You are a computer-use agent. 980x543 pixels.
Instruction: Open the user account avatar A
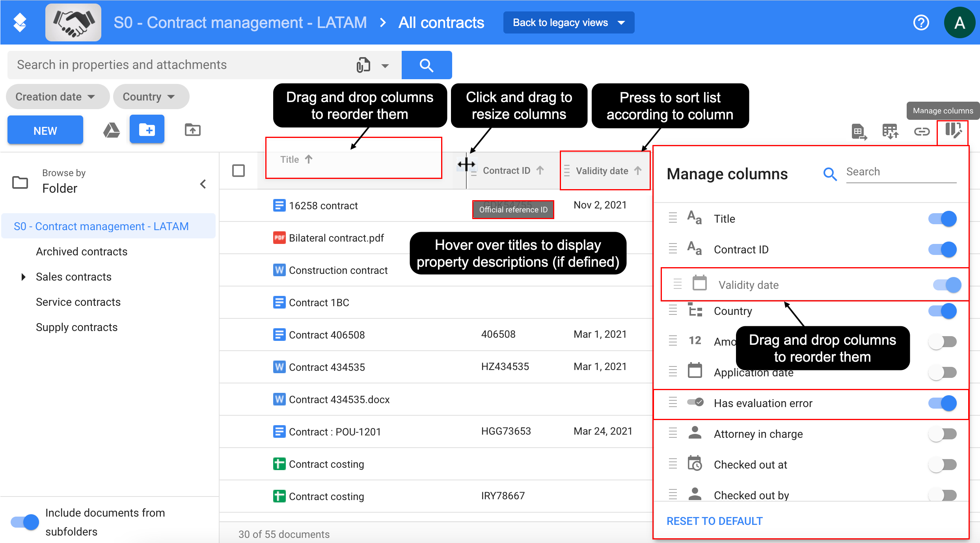click(x=960, y=22)
